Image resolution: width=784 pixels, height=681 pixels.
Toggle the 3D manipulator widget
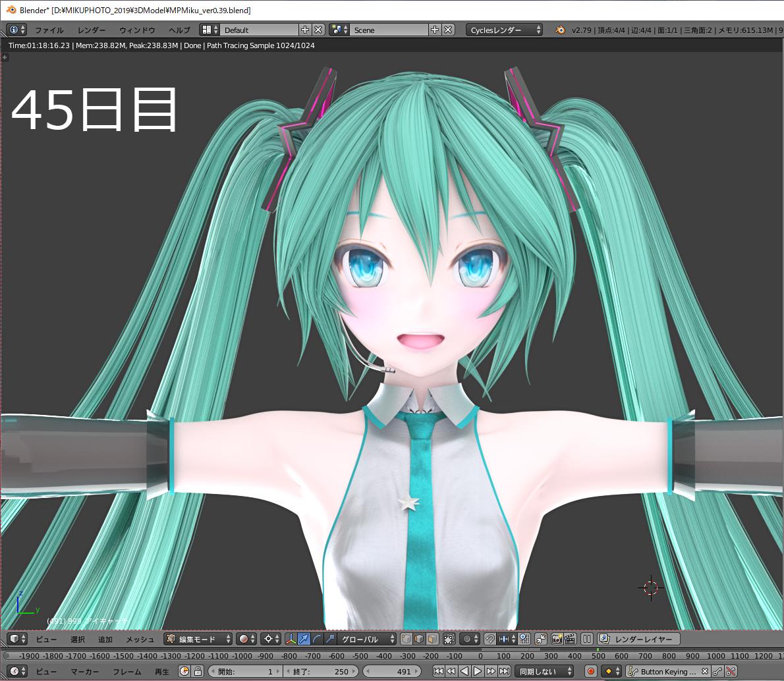pos(291,639)
